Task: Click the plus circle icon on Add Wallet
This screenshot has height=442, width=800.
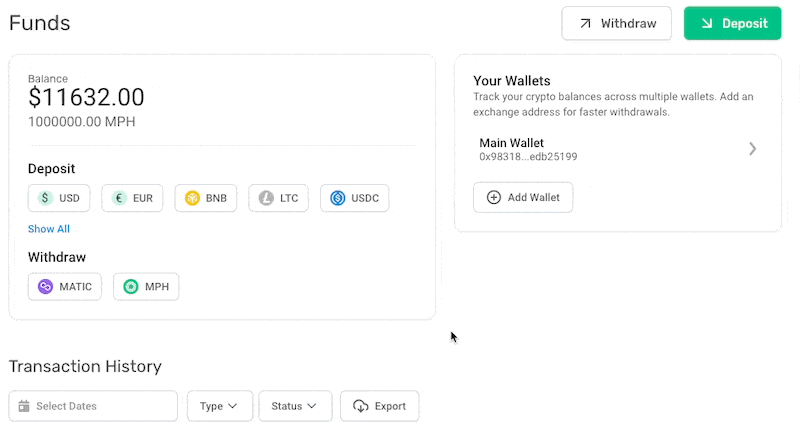Action: 494,198
